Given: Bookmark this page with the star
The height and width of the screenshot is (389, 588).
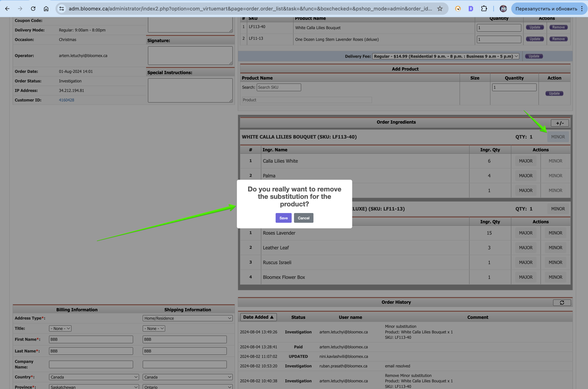Looking at the screenshot, I should coord(440,9).
